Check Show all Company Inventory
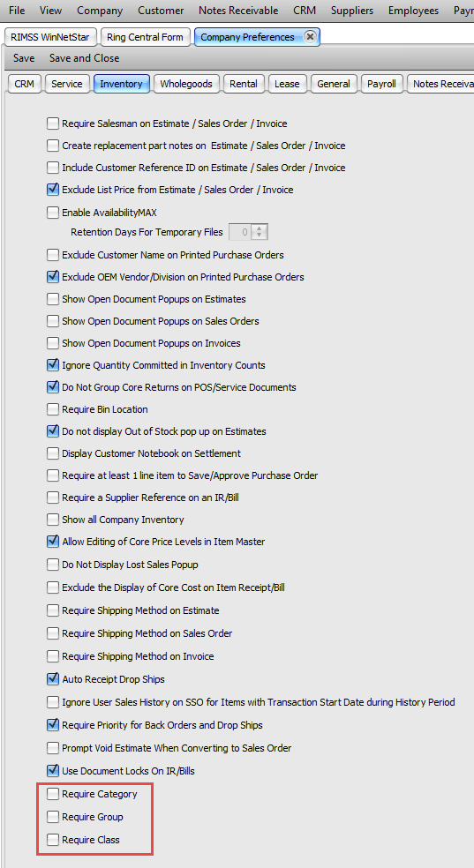 click(x=53, y=520)
